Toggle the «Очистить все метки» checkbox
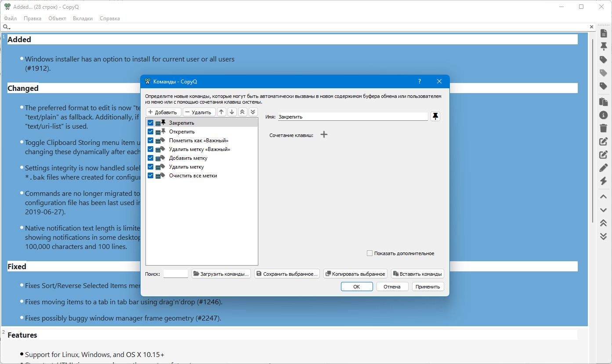Screen dimensions: 612x364 [151, 176]
